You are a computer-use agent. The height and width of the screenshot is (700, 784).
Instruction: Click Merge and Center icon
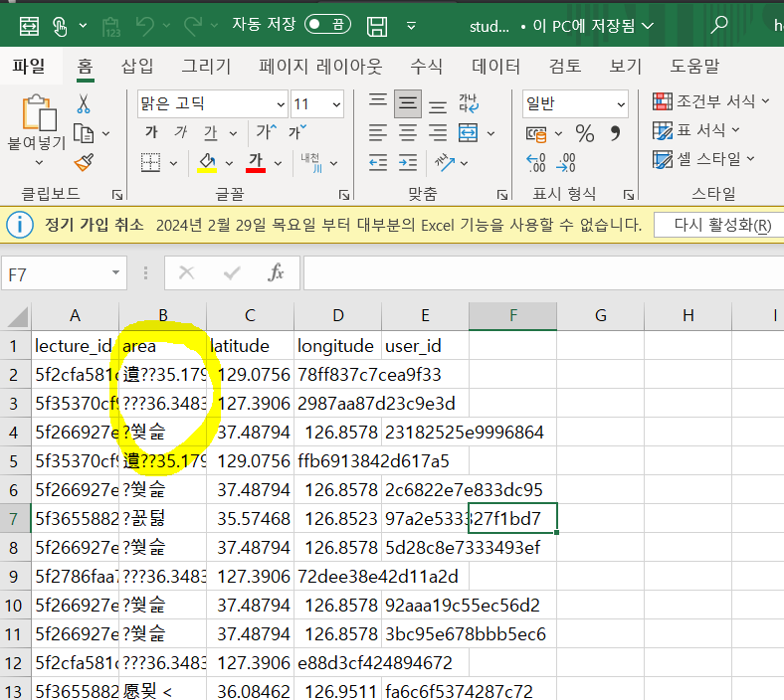468,133
